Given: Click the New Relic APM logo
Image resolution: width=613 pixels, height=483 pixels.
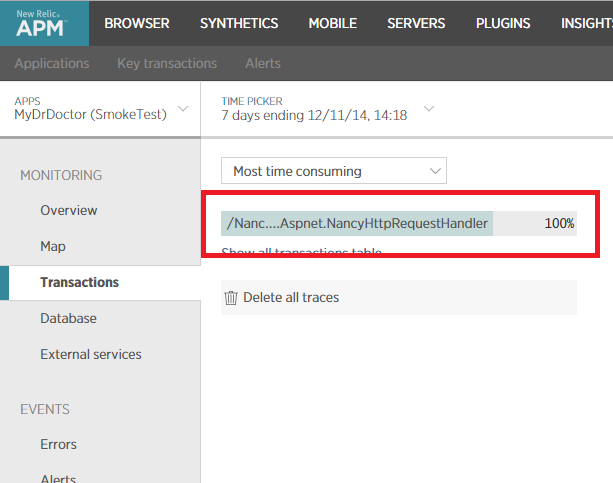Looking at the screenshot, I should (x=44, y=23).
